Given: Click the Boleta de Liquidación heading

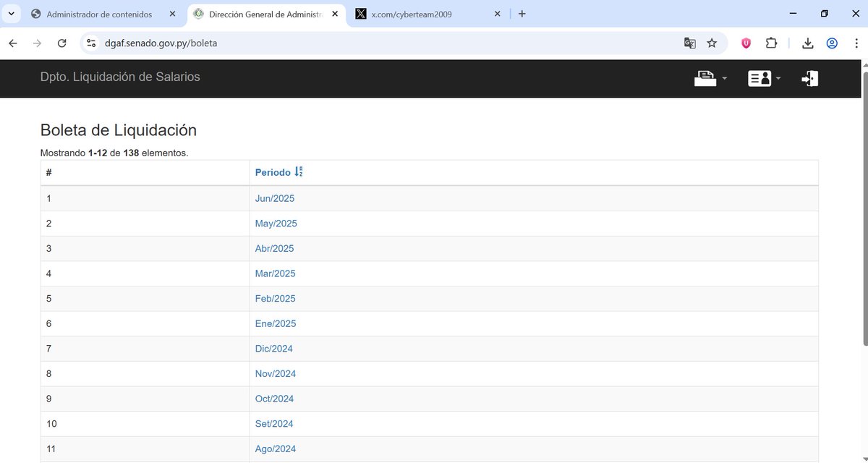Looking at the screenshot, I should point(119,130).
